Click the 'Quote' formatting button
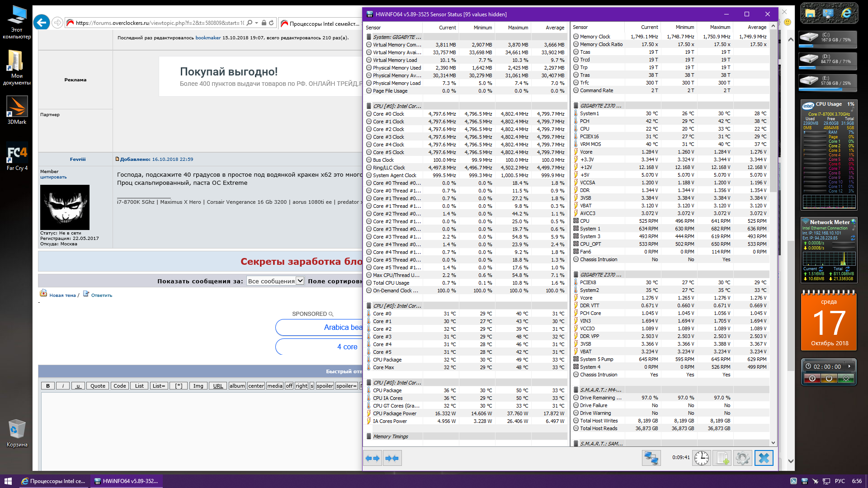The height and width of the screenshot is (488, 868). 98,386
